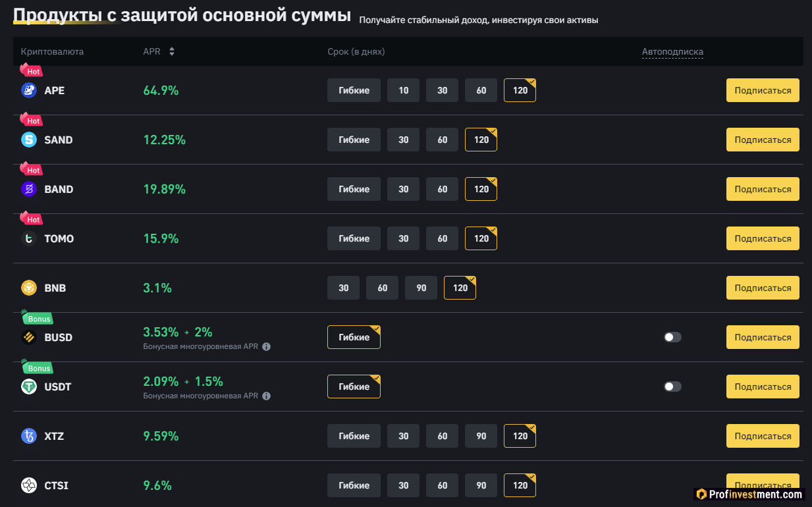Image resolution: width=812 pixels, height=507 pixels.
Task: Click Подписаться button for USDT
Action: (763, 387)
